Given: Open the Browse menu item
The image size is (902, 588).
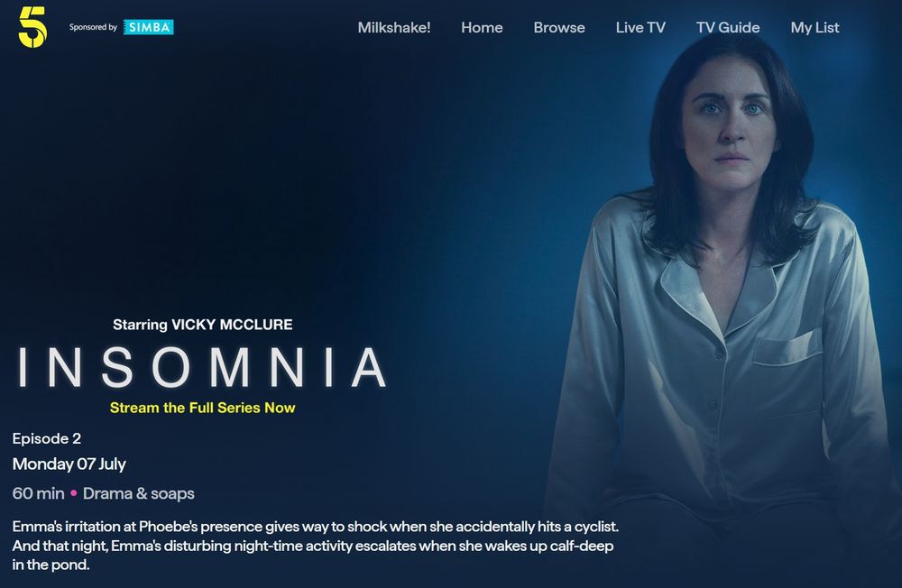Looking at the screenshot, I should tap(559, 28).
